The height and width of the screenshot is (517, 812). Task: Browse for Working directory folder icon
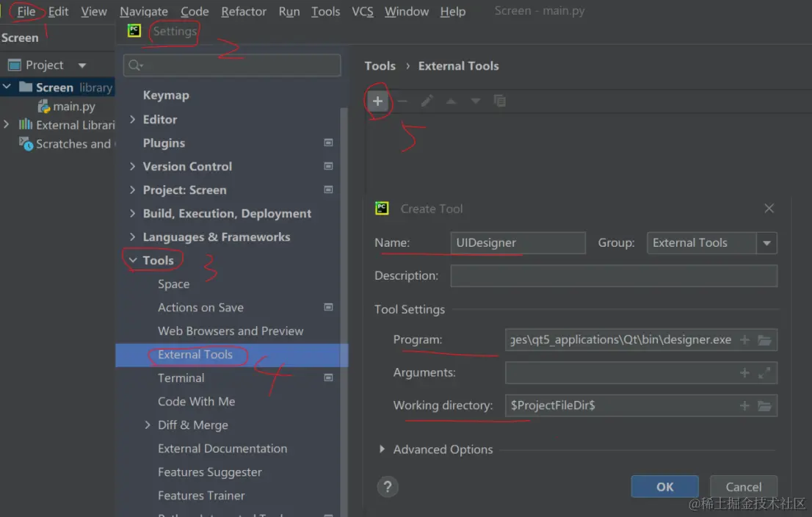[764, 405]
